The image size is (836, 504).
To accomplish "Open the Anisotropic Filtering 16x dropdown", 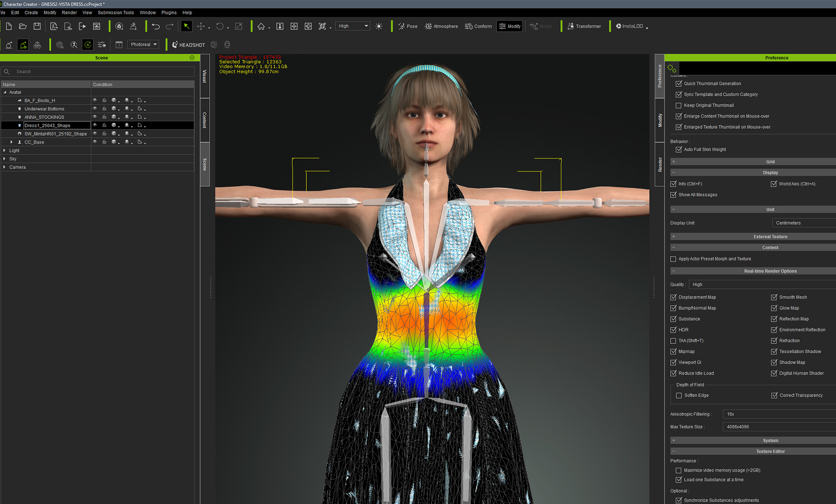I will pyautogui.click(x=779, y=414).
